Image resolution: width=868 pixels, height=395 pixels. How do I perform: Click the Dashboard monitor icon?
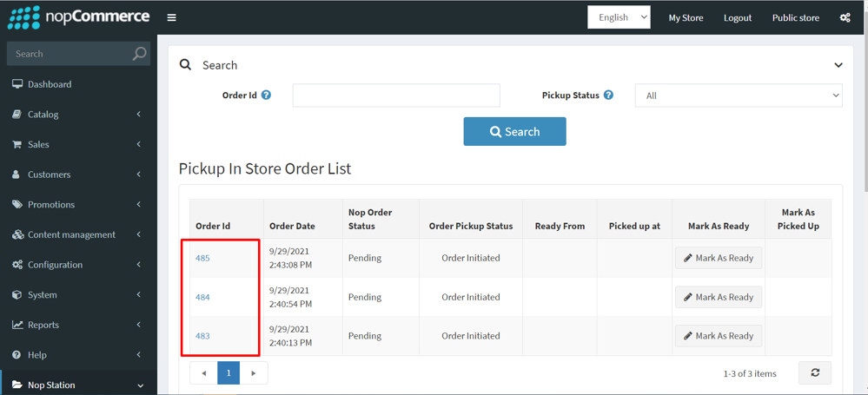[x=17, y=84]
